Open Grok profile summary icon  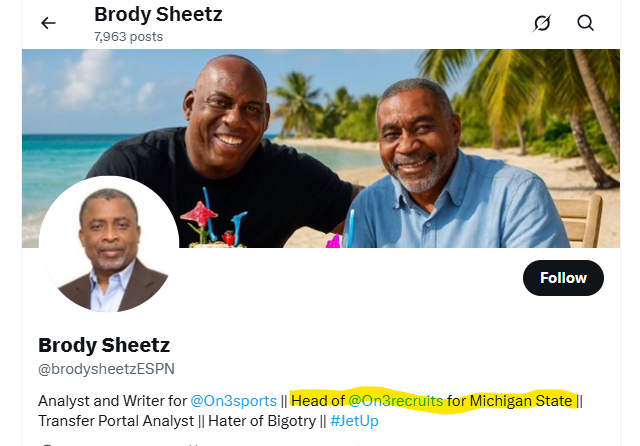click(542, 23)
